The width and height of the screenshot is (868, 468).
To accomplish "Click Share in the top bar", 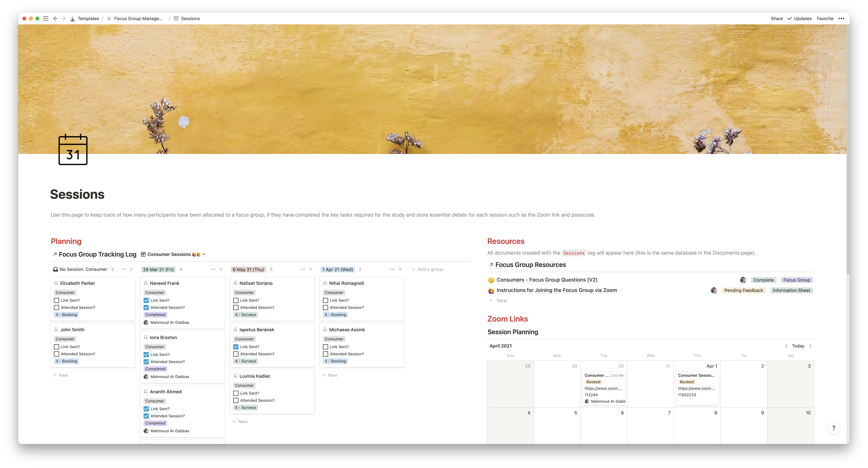I will point(777,19).
